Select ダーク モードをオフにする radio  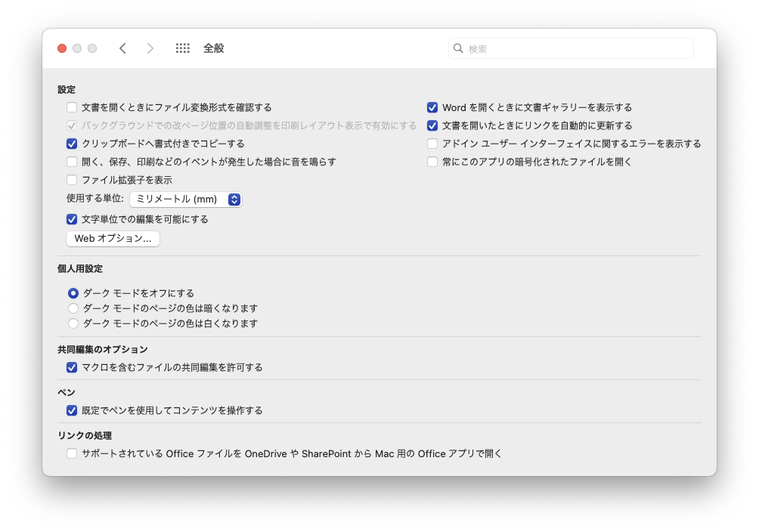pyautogui.click(x=73, y=293)
